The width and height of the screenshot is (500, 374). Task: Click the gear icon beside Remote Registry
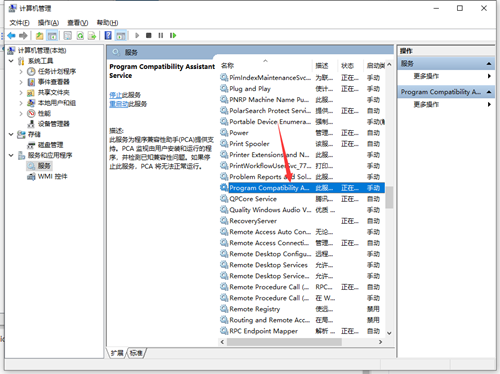point(224,309)
